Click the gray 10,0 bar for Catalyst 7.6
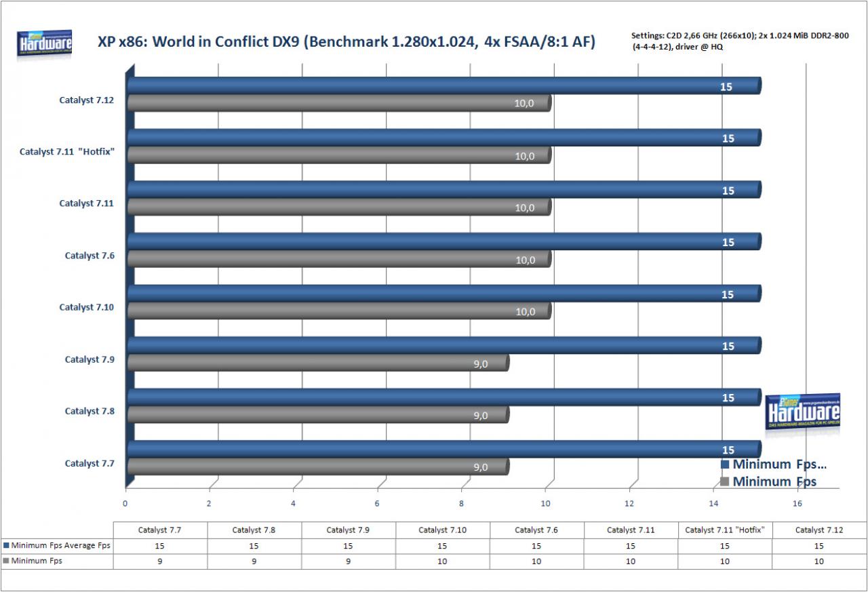The height and width of the screenshot is (592, 868). pos(339,259)
